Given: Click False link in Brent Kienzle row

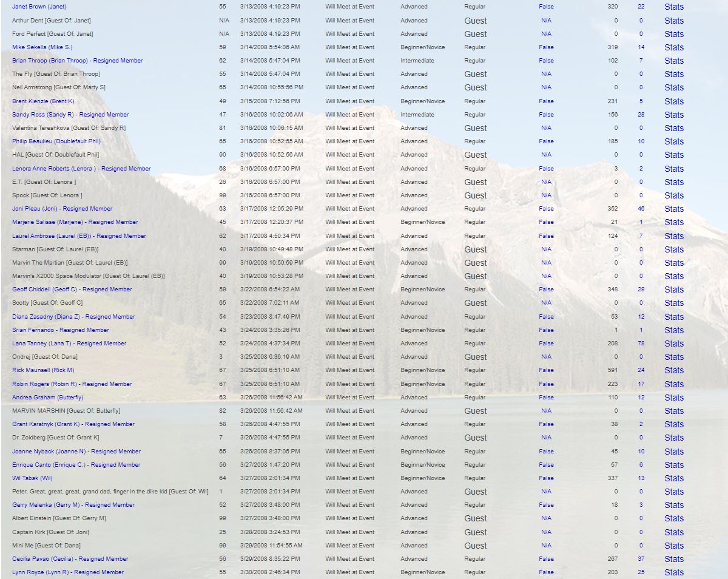Looking at the screenshot, I should coord(546,101).
